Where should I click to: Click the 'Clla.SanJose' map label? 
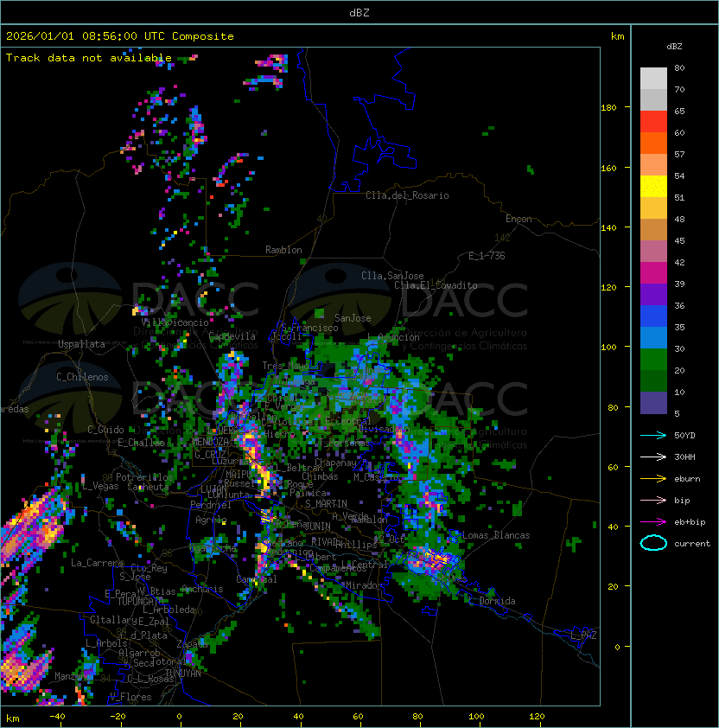(392, 276)
